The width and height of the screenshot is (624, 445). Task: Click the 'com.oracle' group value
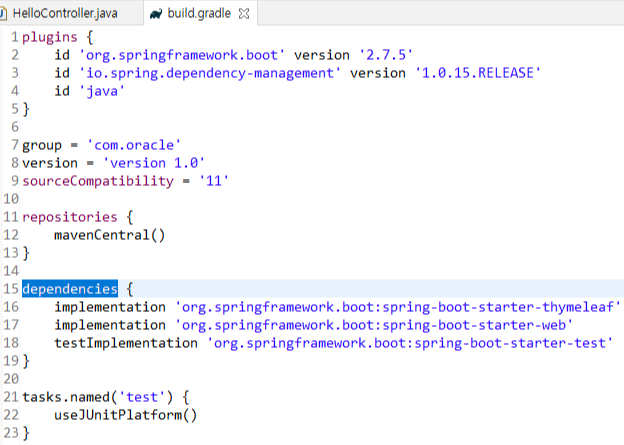point(134,145)
